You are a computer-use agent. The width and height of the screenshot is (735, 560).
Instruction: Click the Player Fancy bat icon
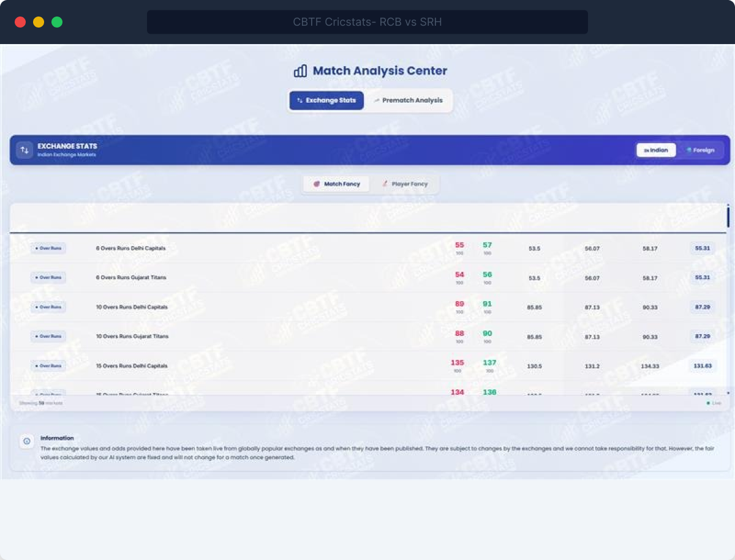pos(385,184)
